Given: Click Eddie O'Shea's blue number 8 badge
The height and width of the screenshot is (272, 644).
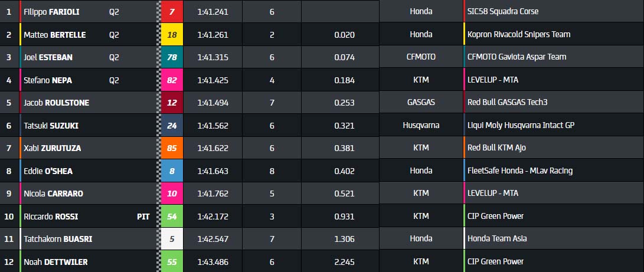Looking at the screenshot, I should click(172, 171).
